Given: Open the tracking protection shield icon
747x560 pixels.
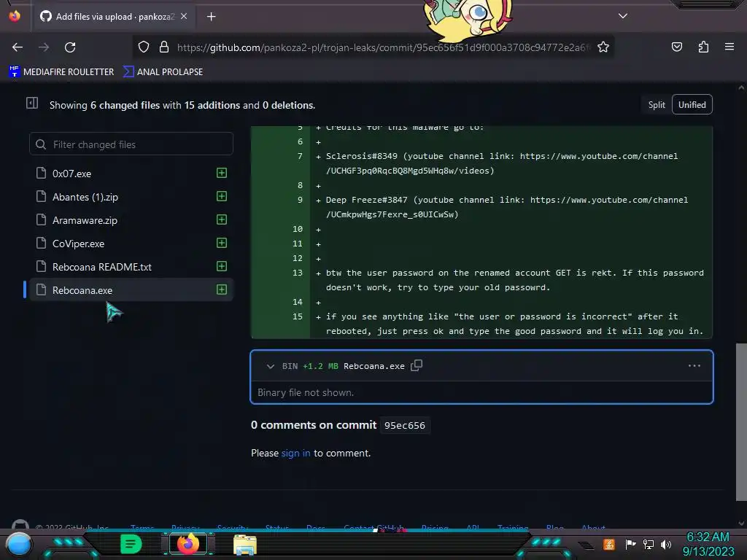Looking at the screenshot, I should 144,47.
